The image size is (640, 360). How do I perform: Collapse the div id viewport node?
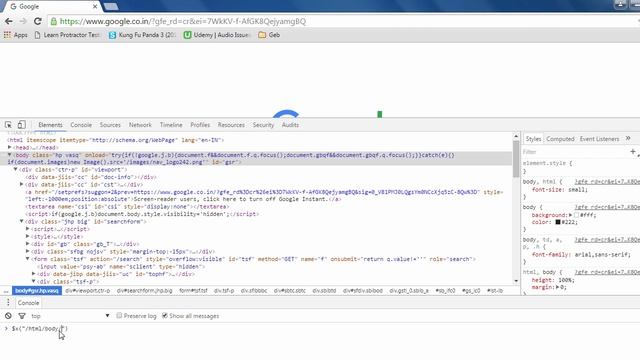click(16, 169)
